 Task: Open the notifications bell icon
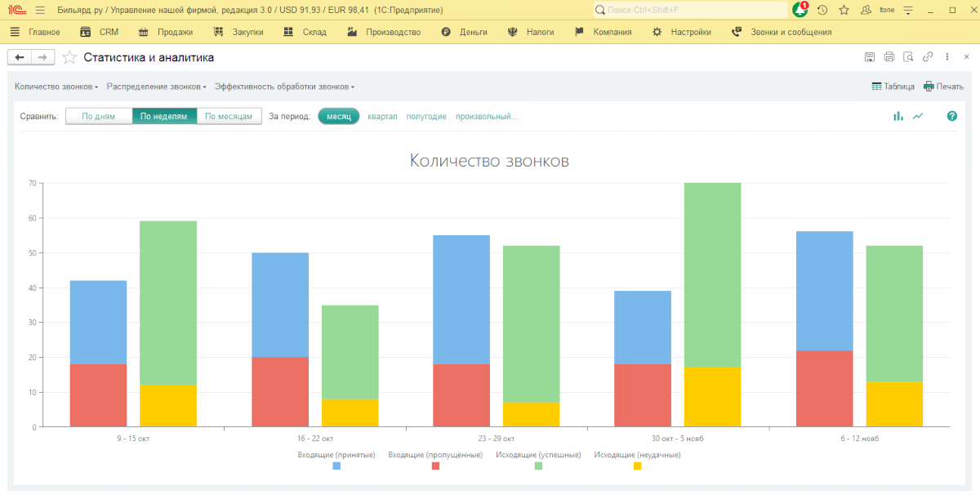click(x=800, y=10)
